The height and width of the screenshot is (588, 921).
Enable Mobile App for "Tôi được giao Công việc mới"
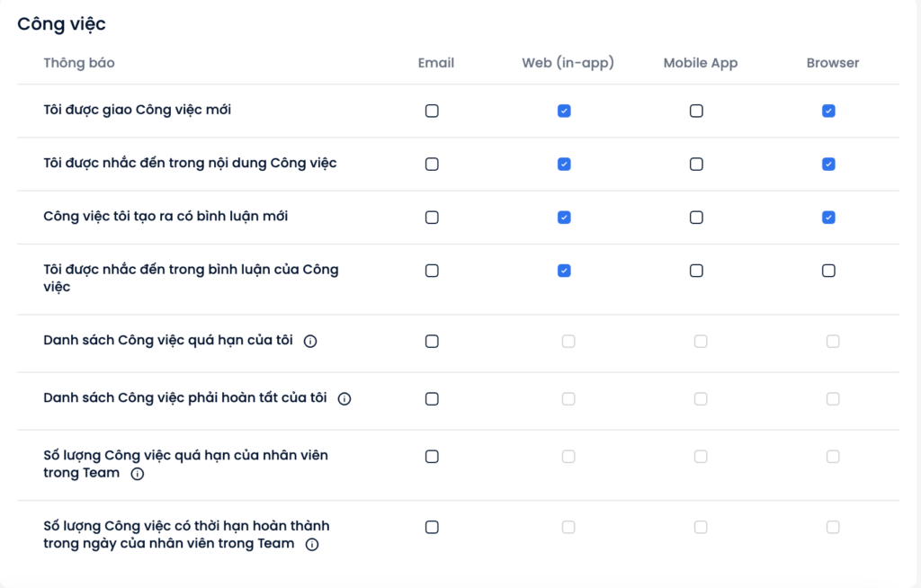click(x=696, y=111)
